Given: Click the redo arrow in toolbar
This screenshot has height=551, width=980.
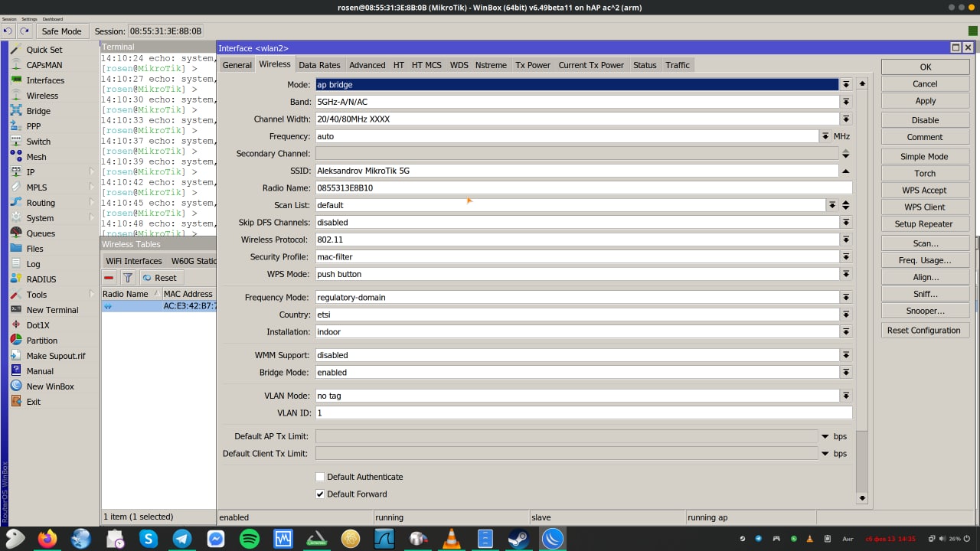Looking at the screenshot, I should 24,31.
